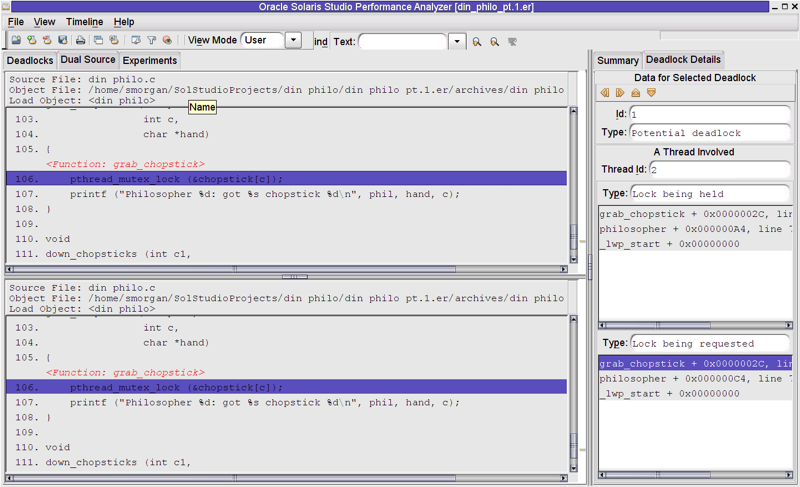Open the View menu

(x=44, y=22)
